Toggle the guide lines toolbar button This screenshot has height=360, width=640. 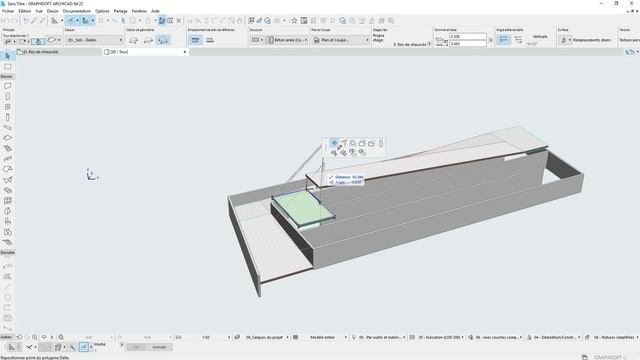click(x=71, y=20)
